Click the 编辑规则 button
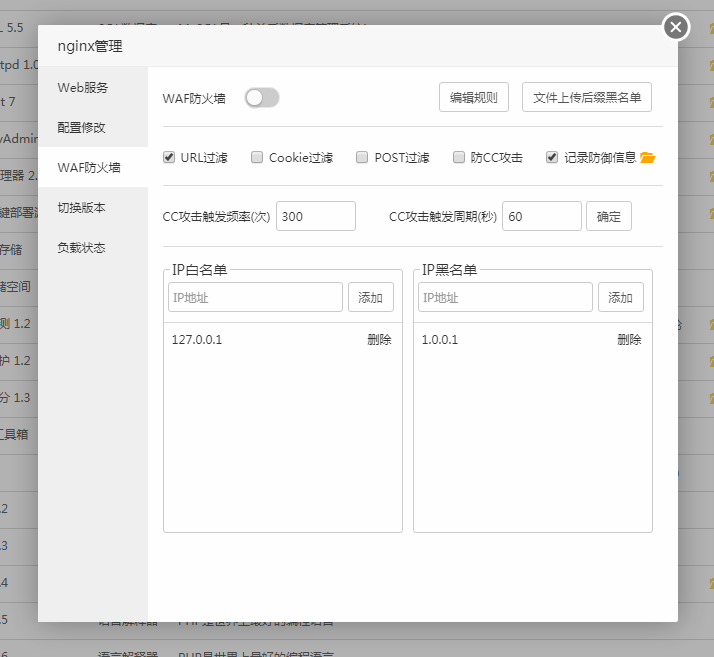This screenshot has height=657, width=714. point(474,97)
